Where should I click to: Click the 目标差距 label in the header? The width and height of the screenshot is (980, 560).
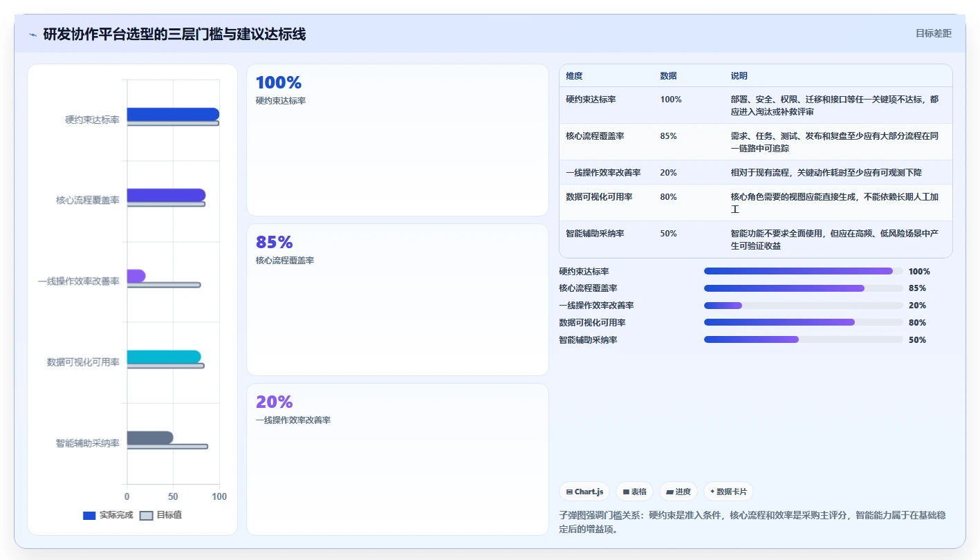coord(934,34)
